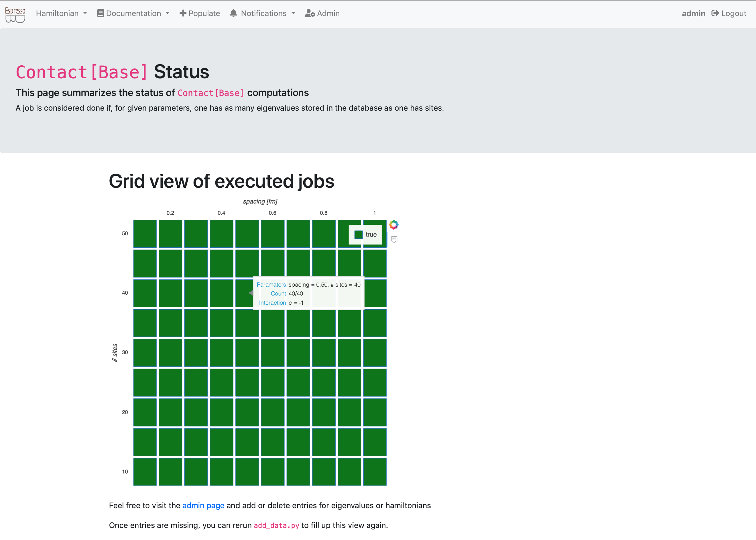Click the tooltip Count 40/40 text

[x=296, y=294]
